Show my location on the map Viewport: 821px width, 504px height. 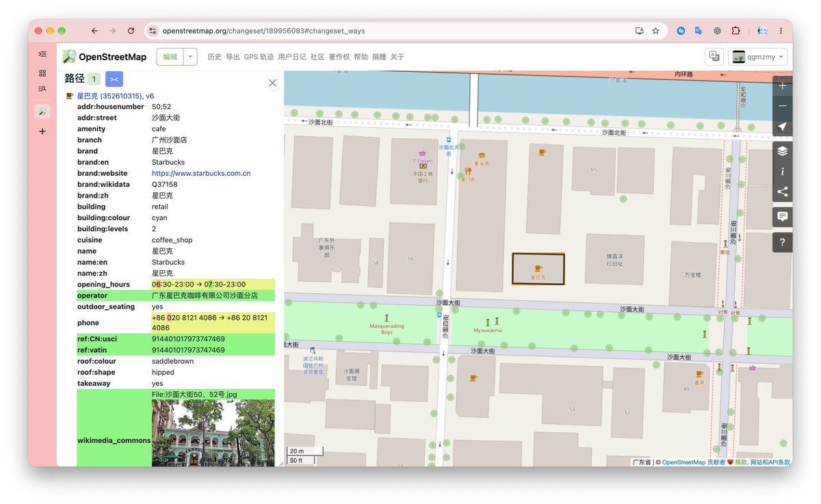tap(783, 127)
